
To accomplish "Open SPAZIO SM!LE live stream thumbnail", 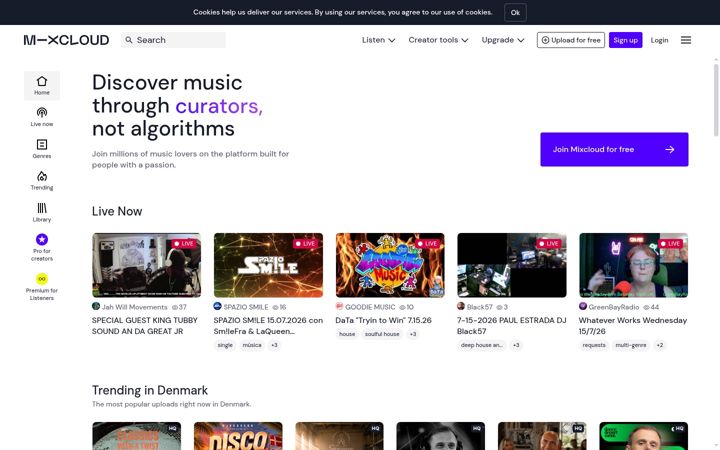I will pos(268,265).
